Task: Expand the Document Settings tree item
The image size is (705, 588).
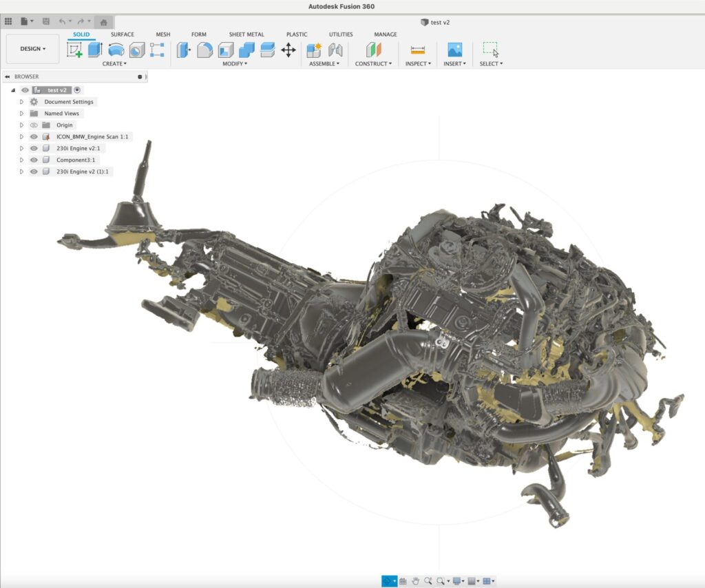Action: click(21, 101)
